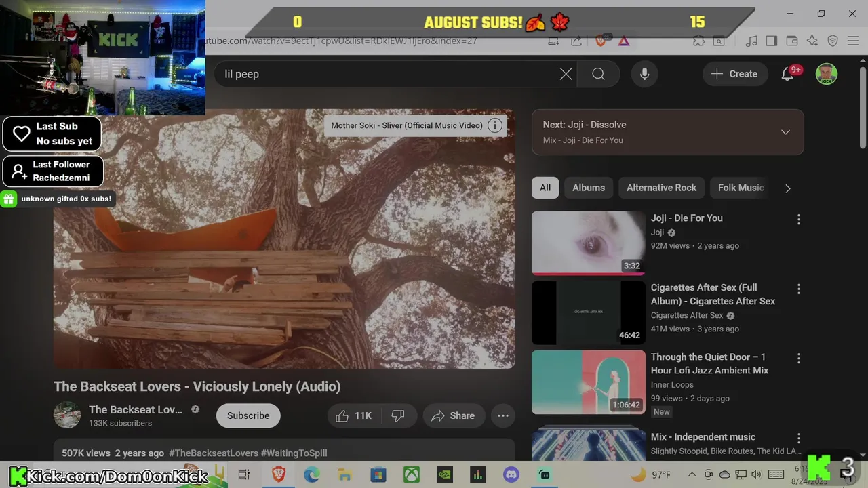Image resolution: width=868 pixels, height=488 pixels.
Task: Open Brave media music note icon
Action: (751, 41)
